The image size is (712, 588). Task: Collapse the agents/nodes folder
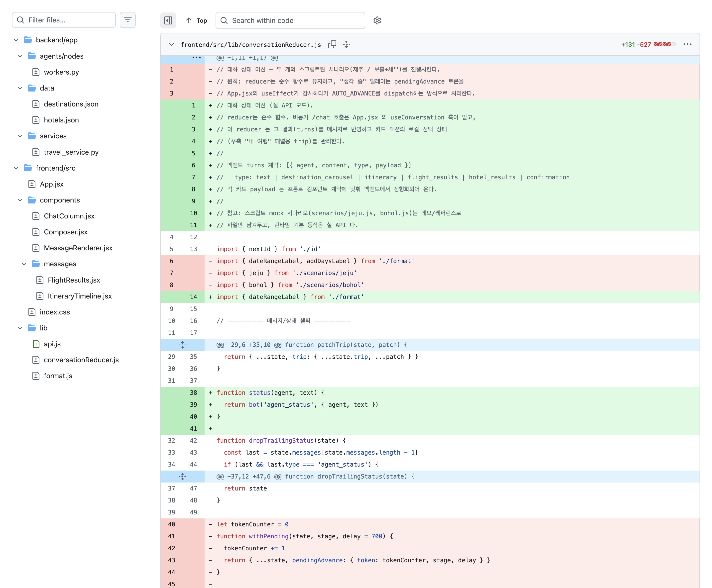tap(20, 56)
